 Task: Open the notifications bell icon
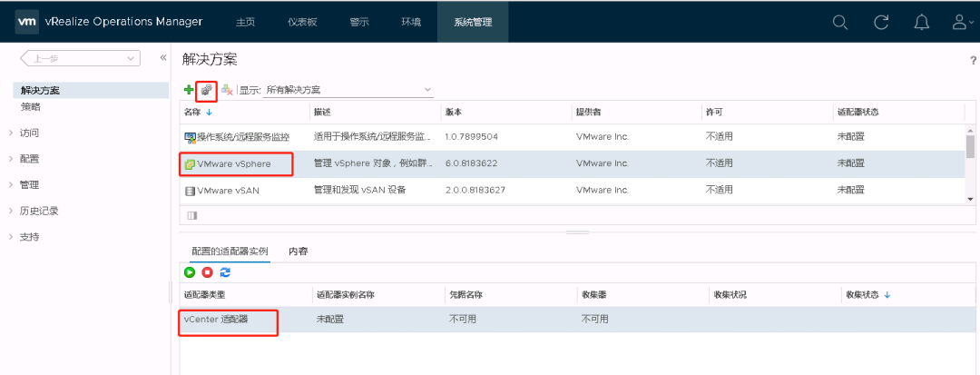pos(921,22)
